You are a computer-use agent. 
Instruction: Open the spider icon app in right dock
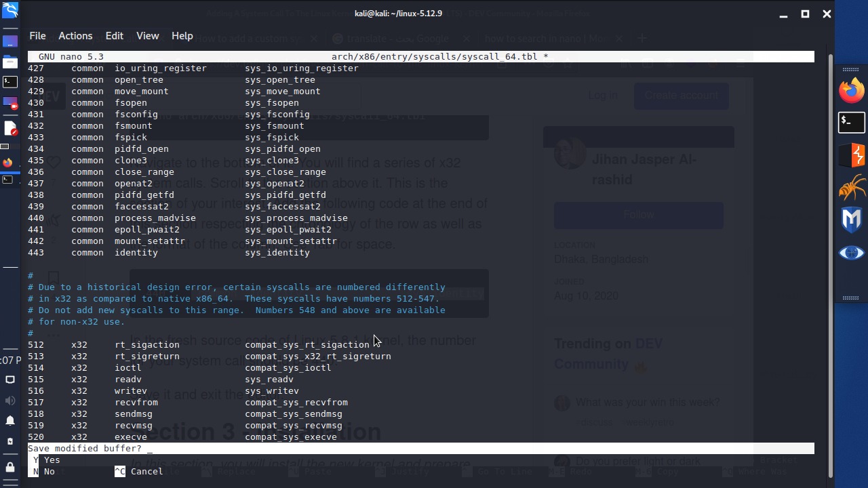pyautogui.click(x=852, y=188)
